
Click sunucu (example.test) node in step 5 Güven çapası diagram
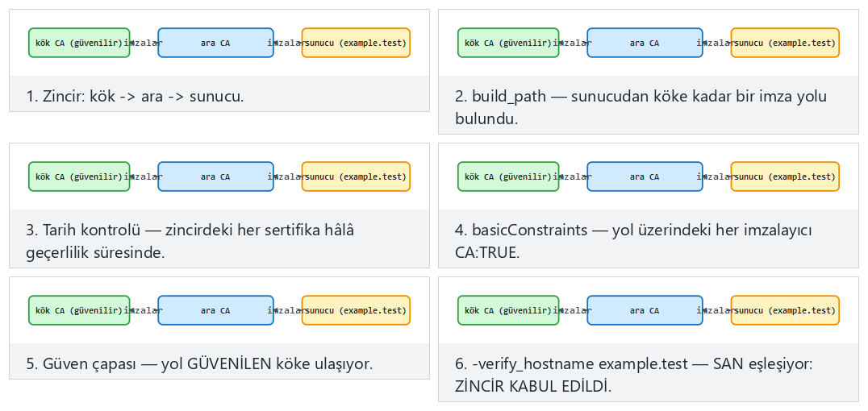pyautogui.click(x=356, y=310)
